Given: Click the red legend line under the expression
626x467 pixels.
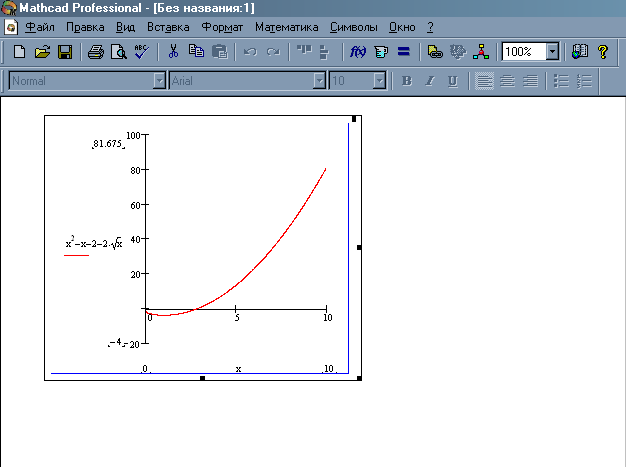Looking at the screenshot, I should point(76,255).
